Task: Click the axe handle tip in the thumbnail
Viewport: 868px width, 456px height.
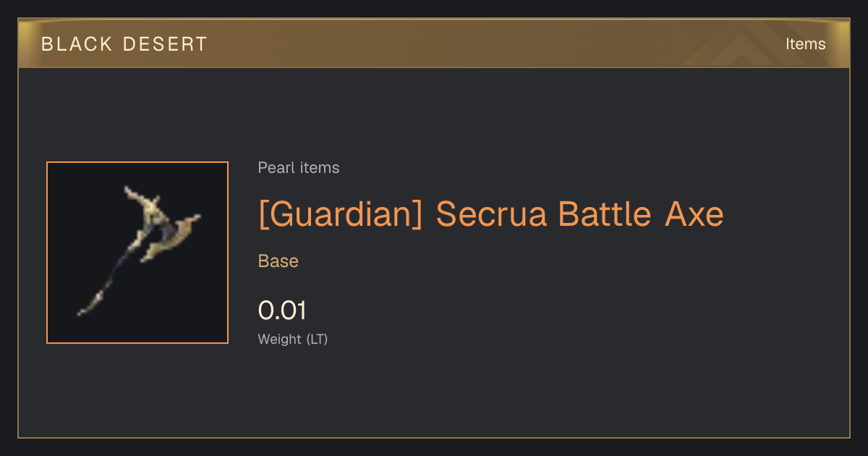Action: (86, 308)
